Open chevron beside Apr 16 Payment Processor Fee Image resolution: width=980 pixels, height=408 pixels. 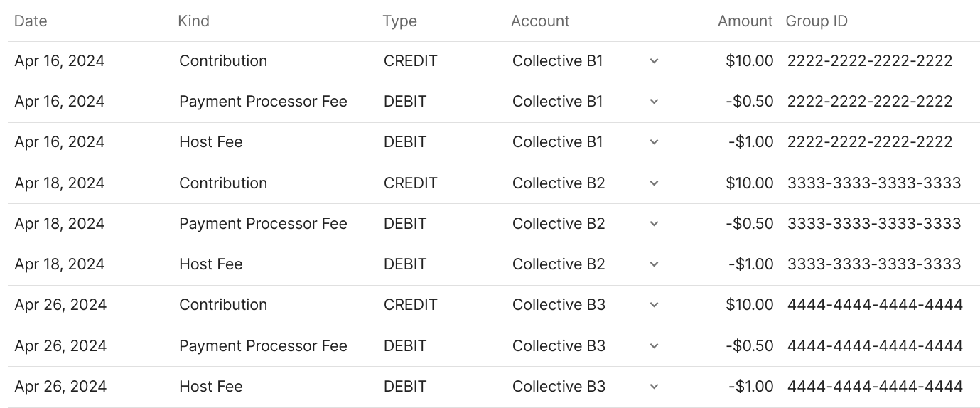tap(654, 102)
